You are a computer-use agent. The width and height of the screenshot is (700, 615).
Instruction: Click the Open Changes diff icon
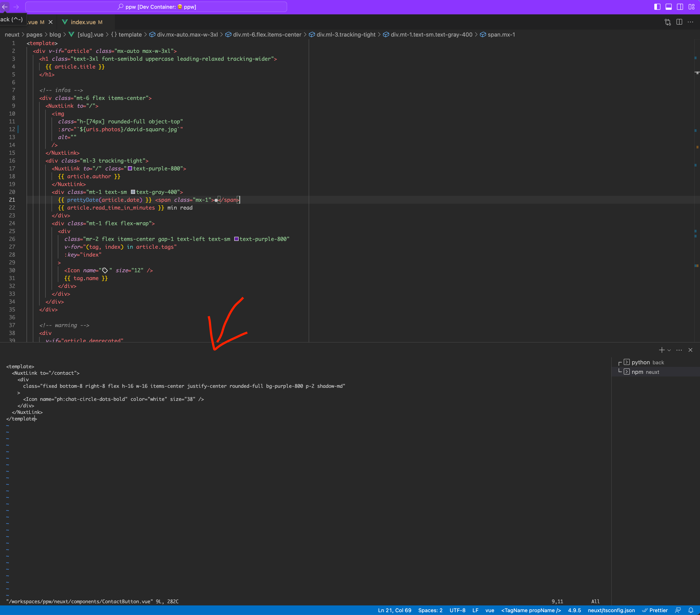click(x=667, y=22)
